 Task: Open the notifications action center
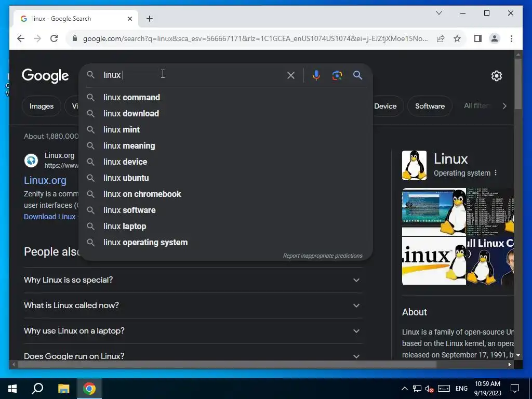515,389
